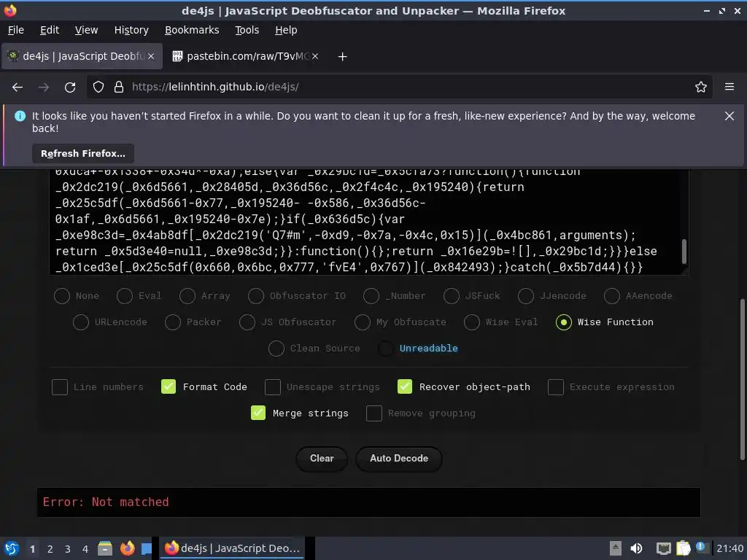This screenshot has height=560, width=747.
Task: Click the Unreadable link
Action: click(x=429, y=348)
